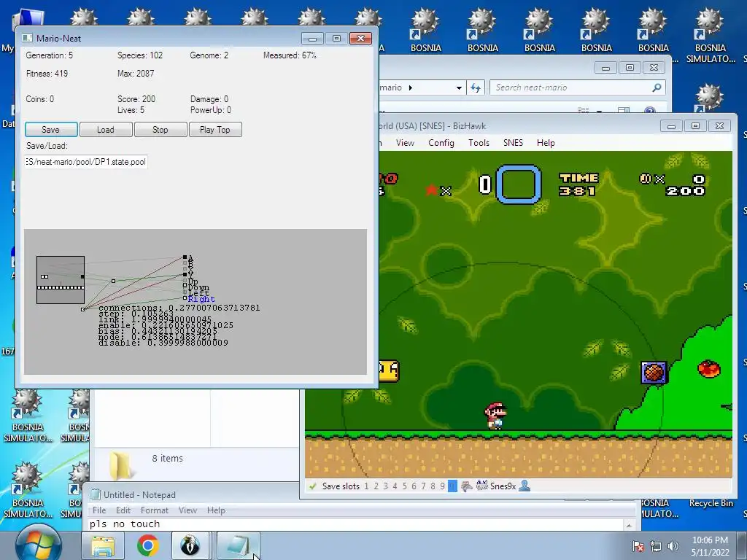Open the Help menu in BizHawk
This screenshot has width=747, height=560.
(546, 143)
